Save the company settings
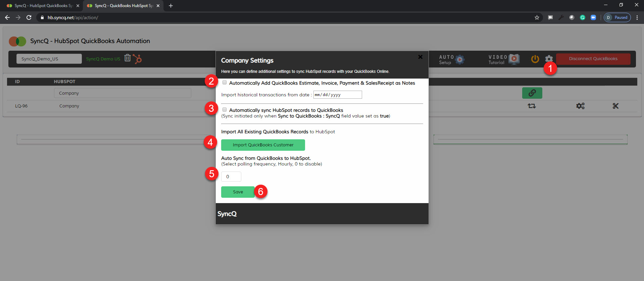Viewport: 644px width, 281px height. click(x=238, y=192)
